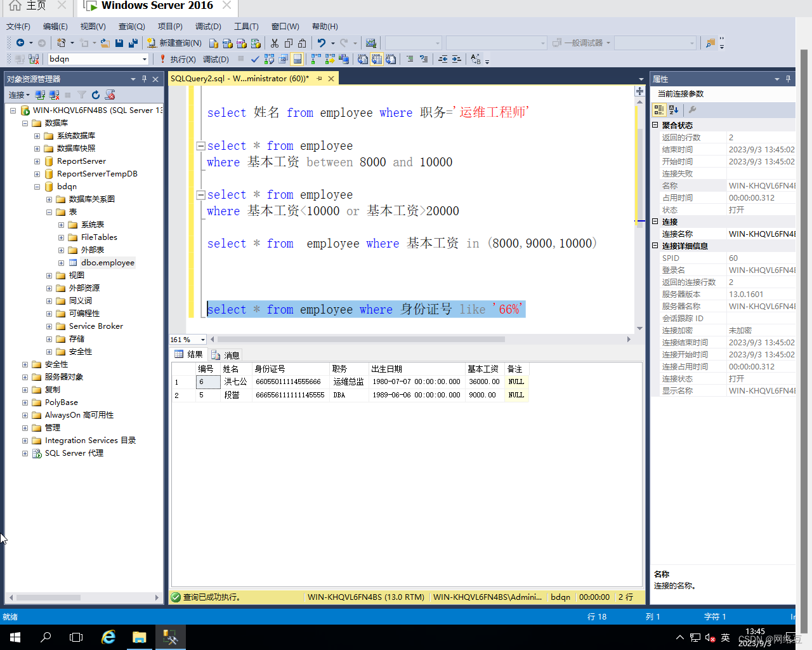Click the decrease indent icon
This screenshot has width=812, height=650.
[x=443, y=59]
